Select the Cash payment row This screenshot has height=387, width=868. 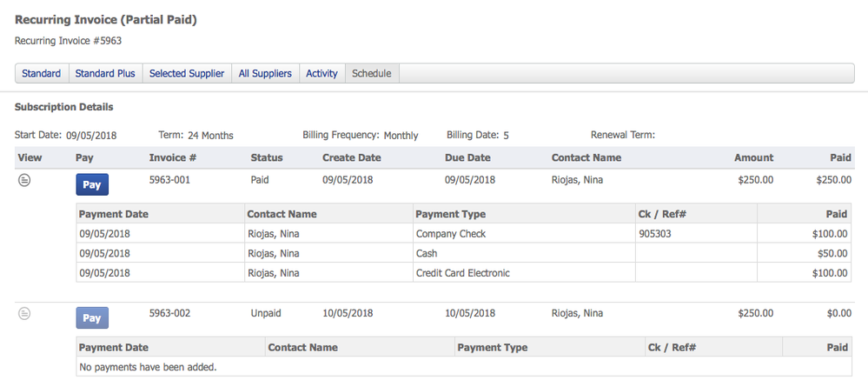[427, 253]
